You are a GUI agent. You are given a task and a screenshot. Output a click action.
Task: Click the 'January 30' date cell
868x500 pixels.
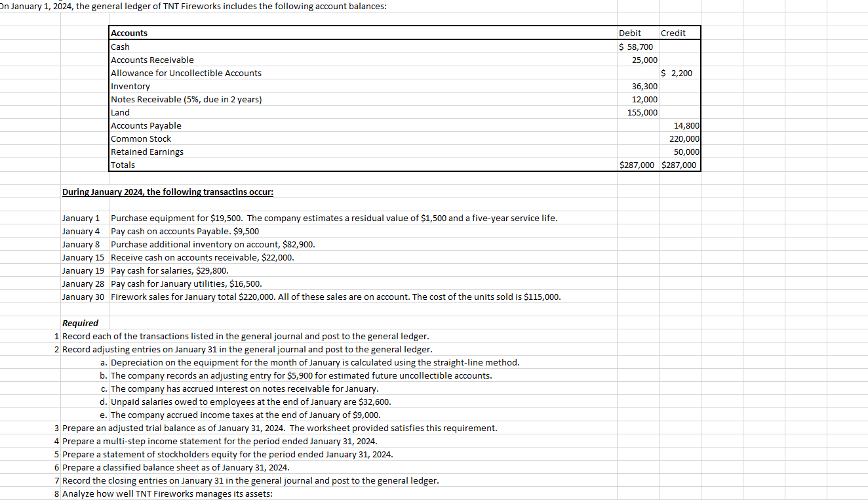point(83,297)
